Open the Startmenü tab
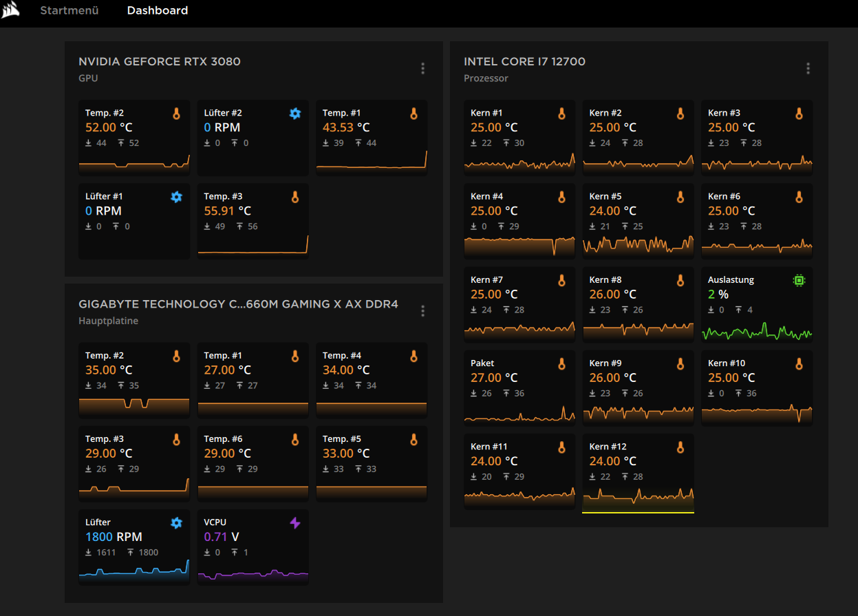The height and width of the screenshot is (616, 858). point(69,11)
